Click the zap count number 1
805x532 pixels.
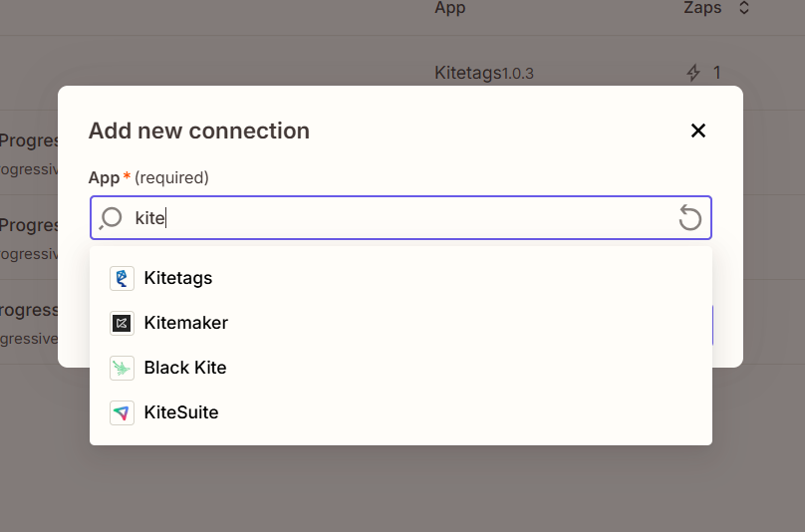[716, 73]
